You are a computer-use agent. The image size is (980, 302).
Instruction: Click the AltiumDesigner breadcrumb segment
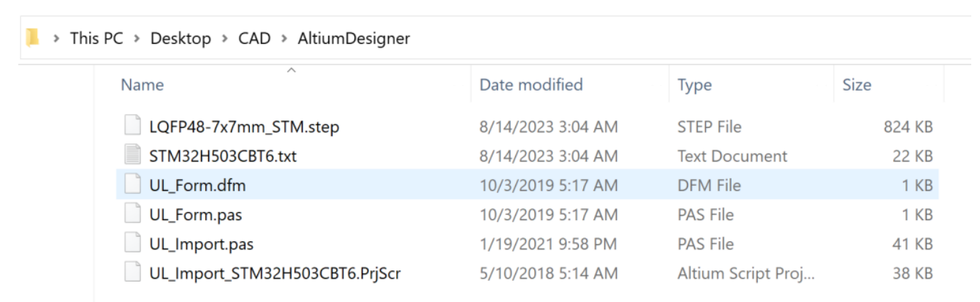(354, 38)
